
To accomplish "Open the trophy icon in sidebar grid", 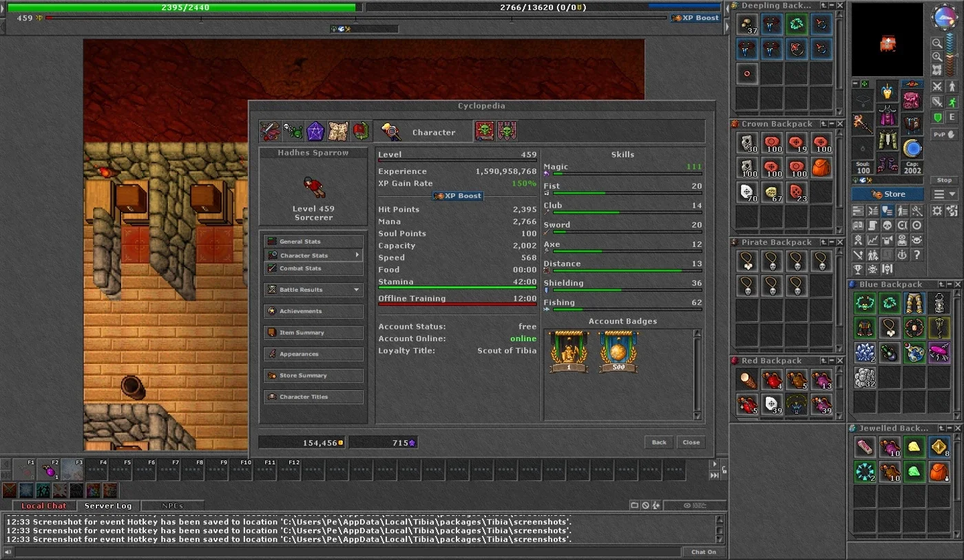I will [858, 270].
